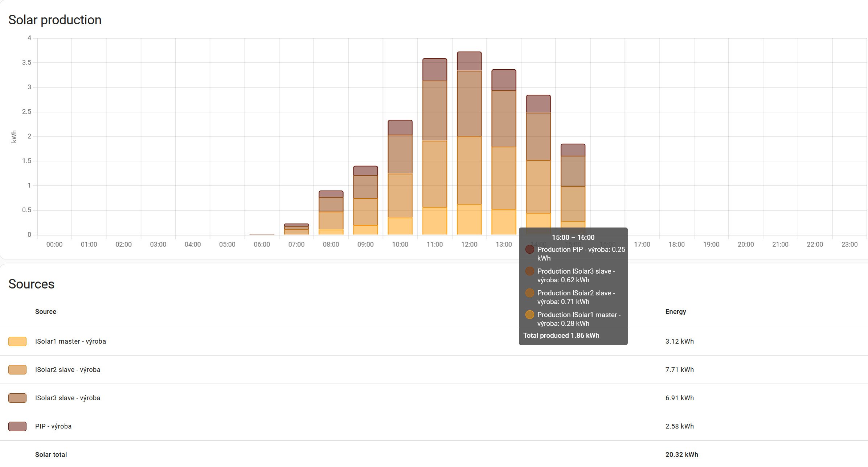
Task: Click the 'Solar production' card title
Action: [55, 20]
